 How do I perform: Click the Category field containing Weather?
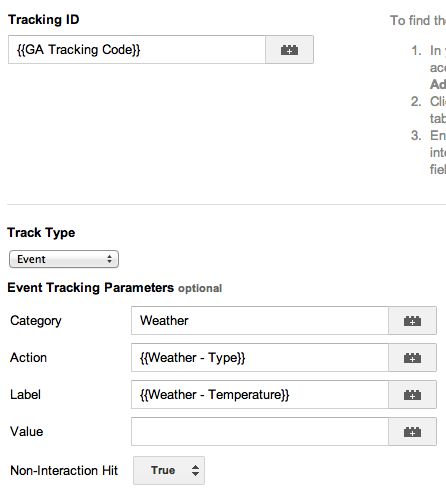(x=260, y=321)
